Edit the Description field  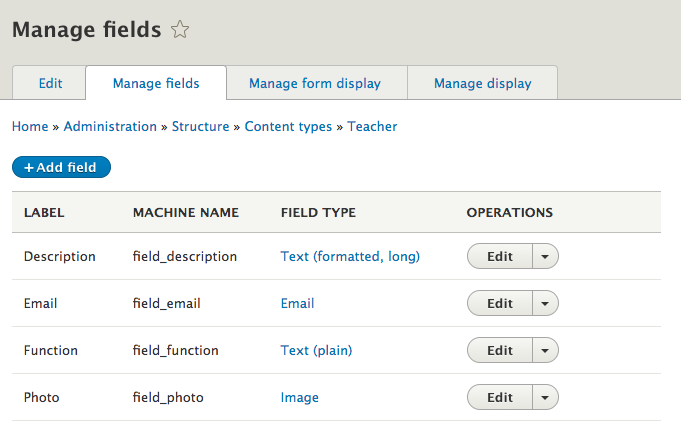tap(500, 257)
